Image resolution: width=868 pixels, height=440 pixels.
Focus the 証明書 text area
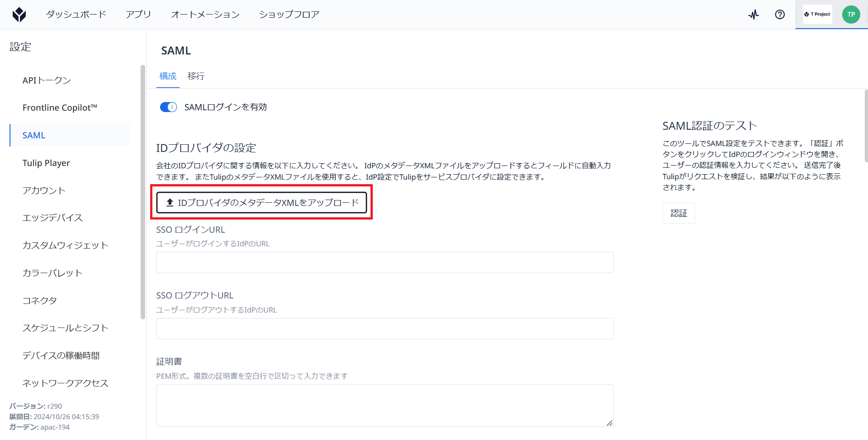385,406
